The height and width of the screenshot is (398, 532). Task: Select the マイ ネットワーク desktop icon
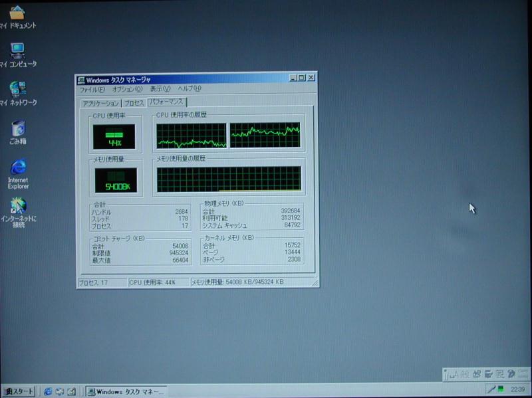(18, 94)
